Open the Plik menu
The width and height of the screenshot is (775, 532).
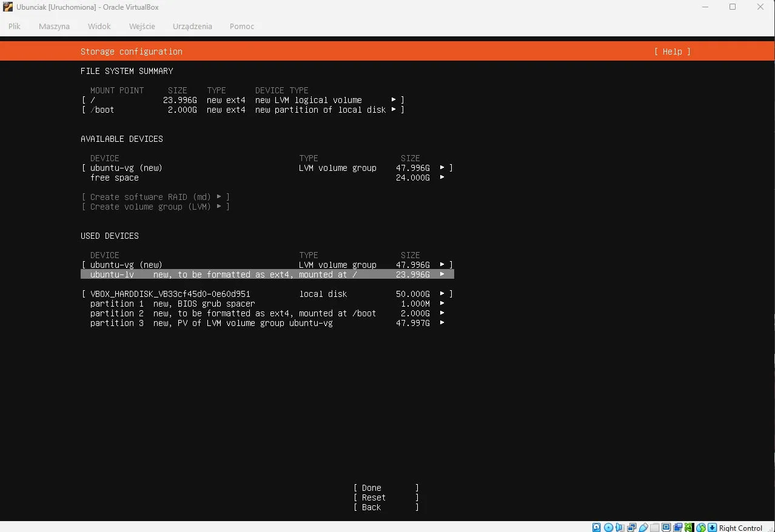(15, 26)
